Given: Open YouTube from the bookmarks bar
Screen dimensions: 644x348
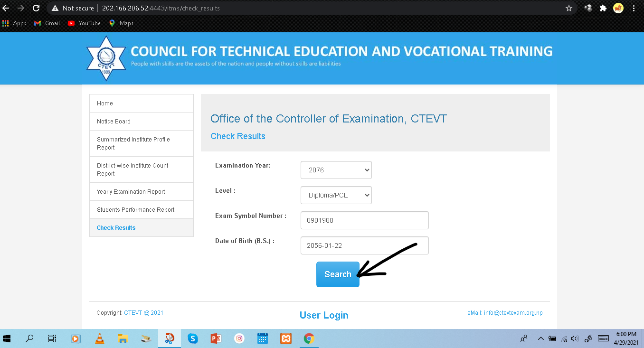Looking at the screenshot, I should click(x=84, y=23).
